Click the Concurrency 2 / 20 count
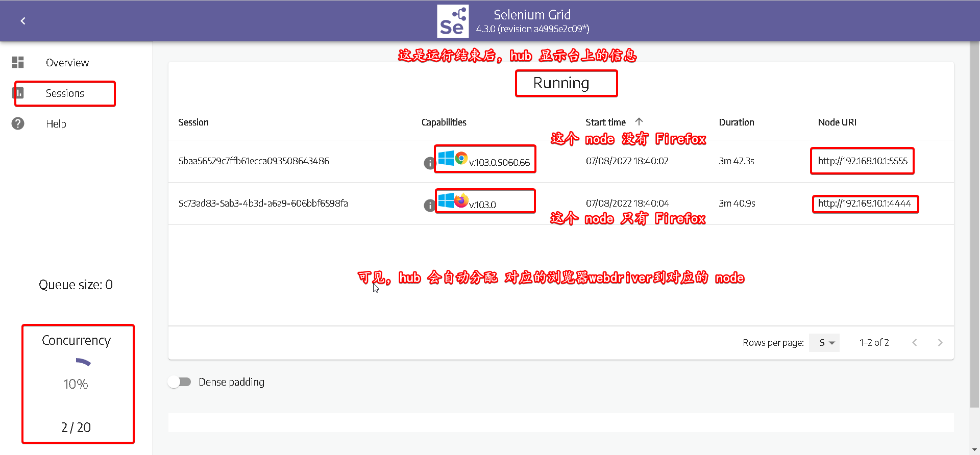The image size is (980, 455). [76, 427]
